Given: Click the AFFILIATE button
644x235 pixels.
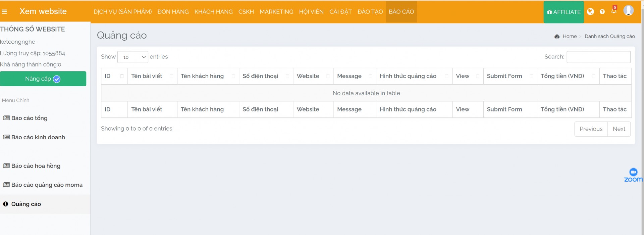Looking at the screenshot, I should tap(563, 12).
